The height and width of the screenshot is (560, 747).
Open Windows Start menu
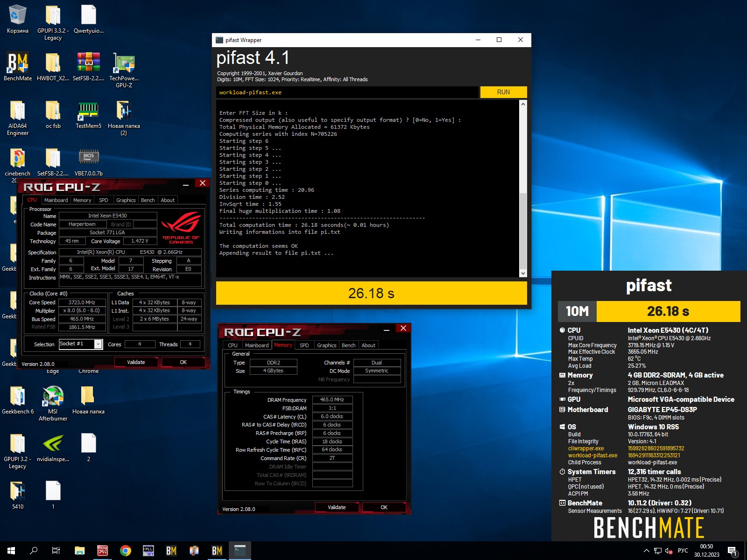11,551
